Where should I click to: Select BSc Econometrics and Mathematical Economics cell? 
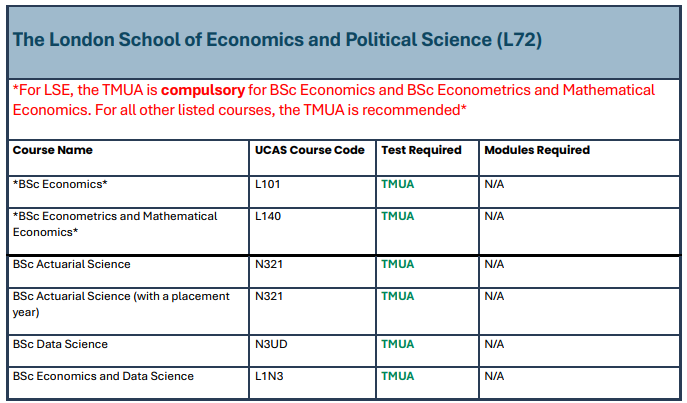coord(115,223)
